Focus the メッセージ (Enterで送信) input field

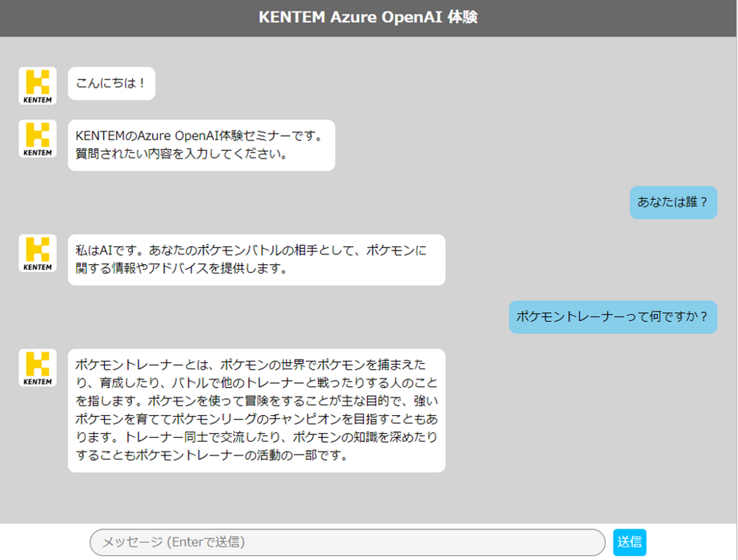click(347, 542)
